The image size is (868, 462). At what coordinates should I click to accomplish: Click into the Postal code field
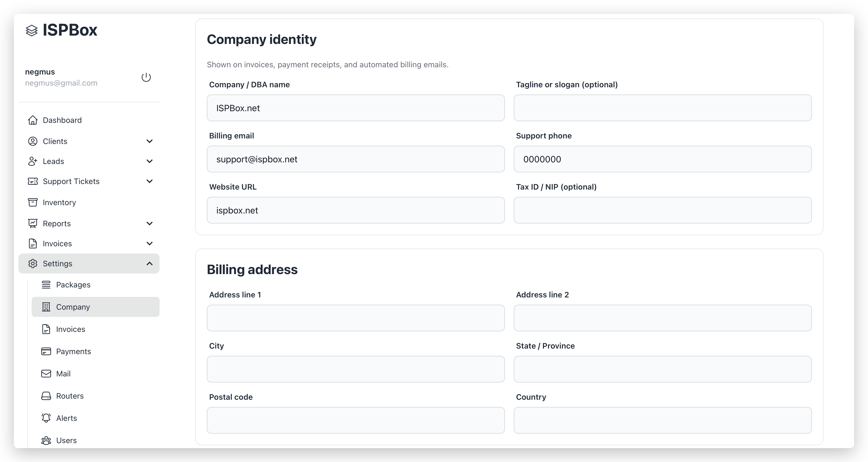coord(356,420)
